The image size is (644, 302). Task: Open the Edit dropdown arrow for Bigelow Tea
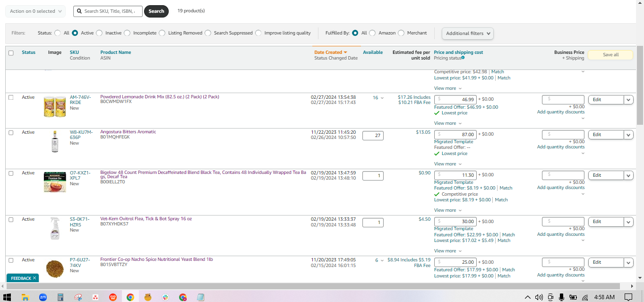[x=628, y=175]
